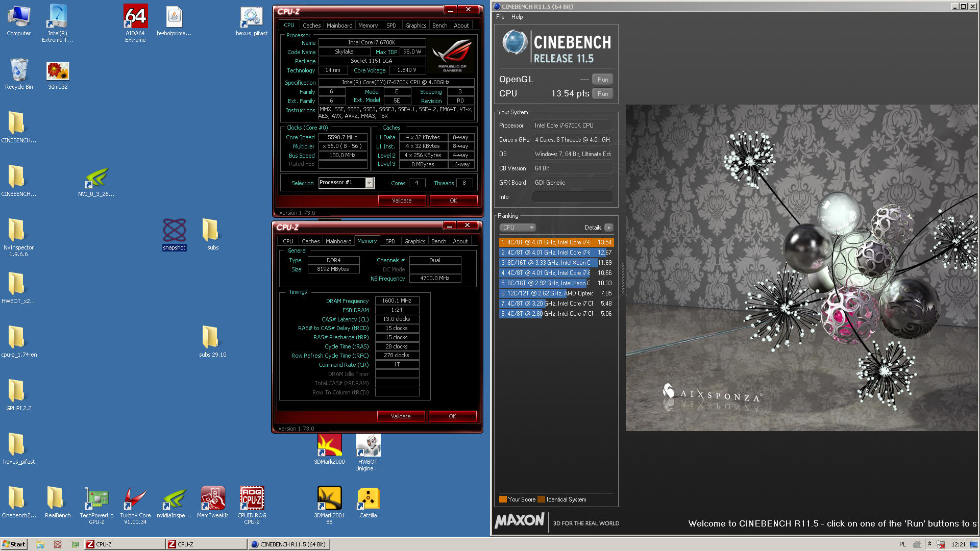Expand Processor #1 selection dropdown

pyautogui.click(x=369, y=183)
